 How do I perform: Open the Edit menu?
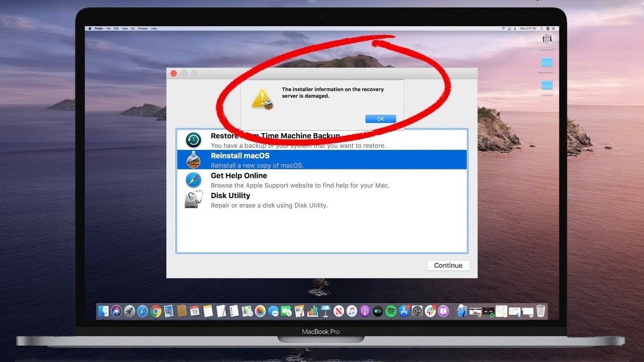[x=116, y=29]
